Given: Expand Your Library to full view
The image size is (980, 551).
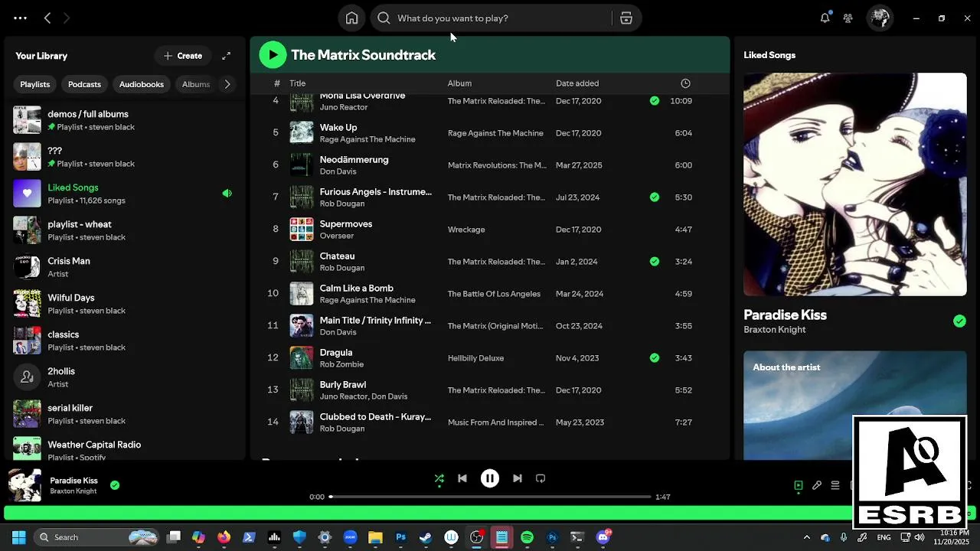Looking at the screenshot, I should pyautogui.click(x=227, y=56).
